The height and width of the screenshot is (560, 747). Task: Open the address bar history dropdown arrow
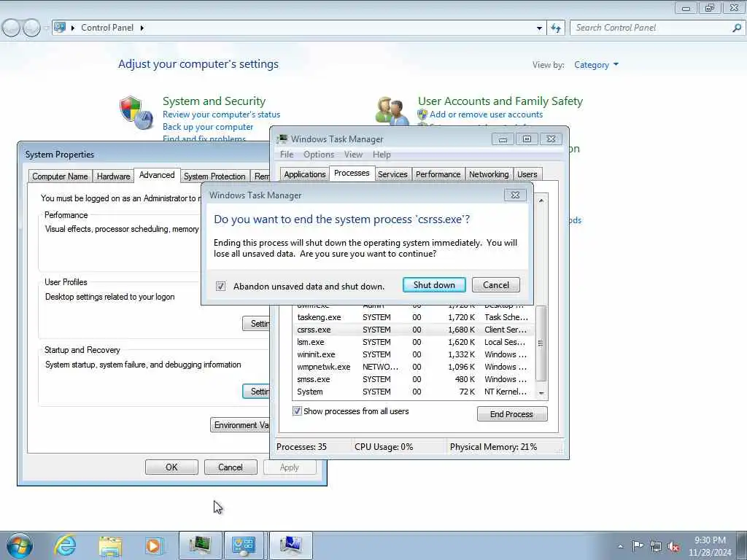pos(539,28)
